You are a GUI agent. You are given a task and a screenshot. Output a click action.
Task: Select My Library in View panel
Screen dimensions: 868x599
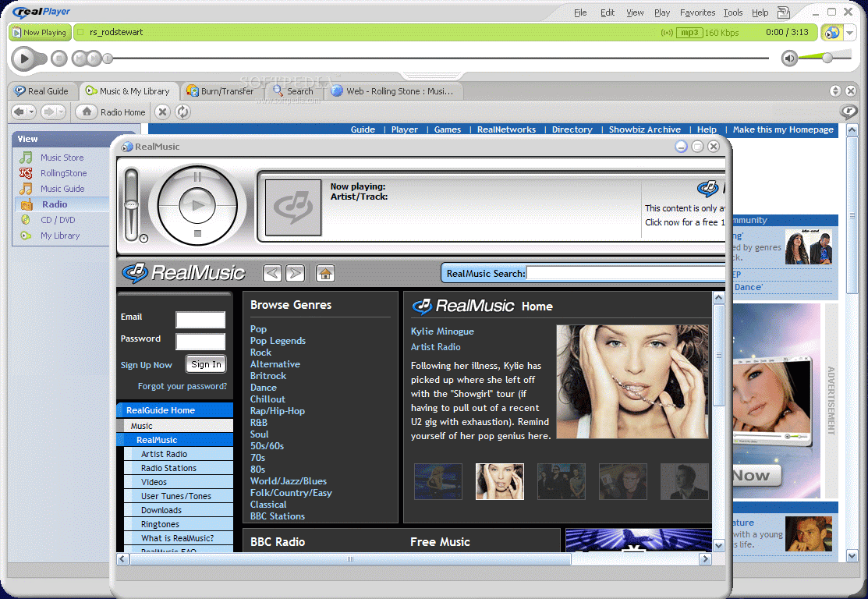(x=60, y=236)
